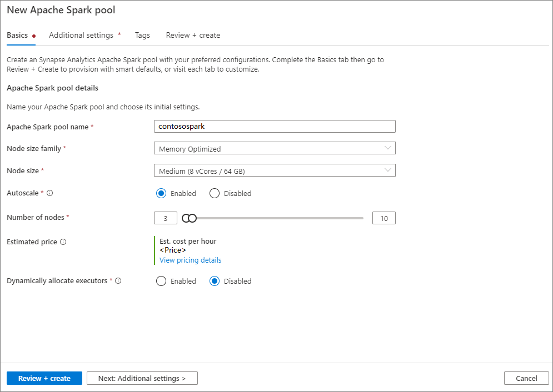Click the Apache Spark pool name field

(x=275, y=126)
